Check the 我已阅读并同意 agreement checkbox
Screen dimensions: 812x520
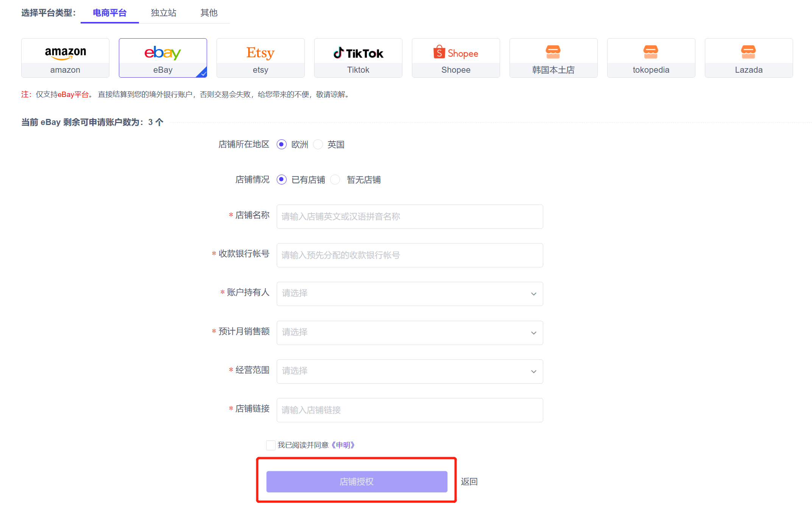(x=271, y=445)
